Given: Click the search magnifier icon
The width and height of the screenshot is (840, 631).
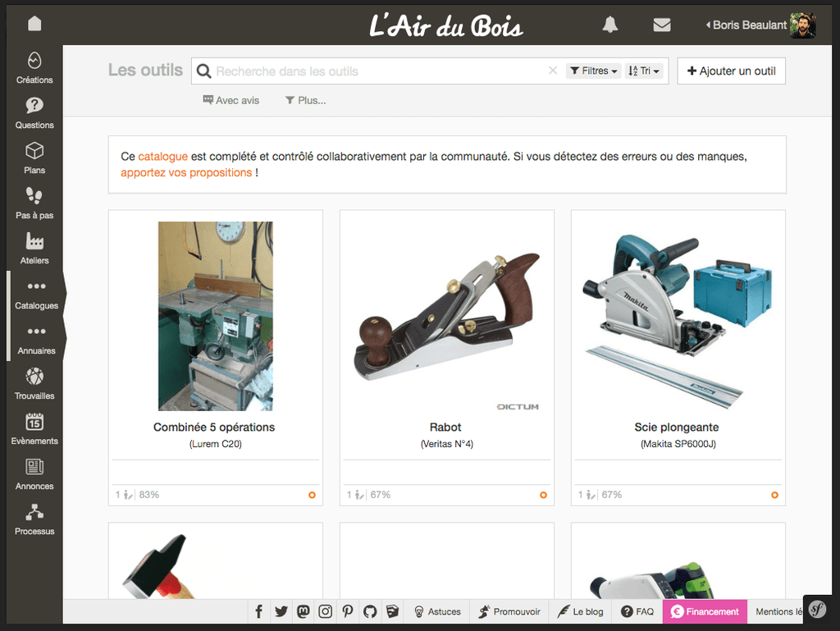Looking at the screenshot, I should pyautogui.click(x=203, y=71).
